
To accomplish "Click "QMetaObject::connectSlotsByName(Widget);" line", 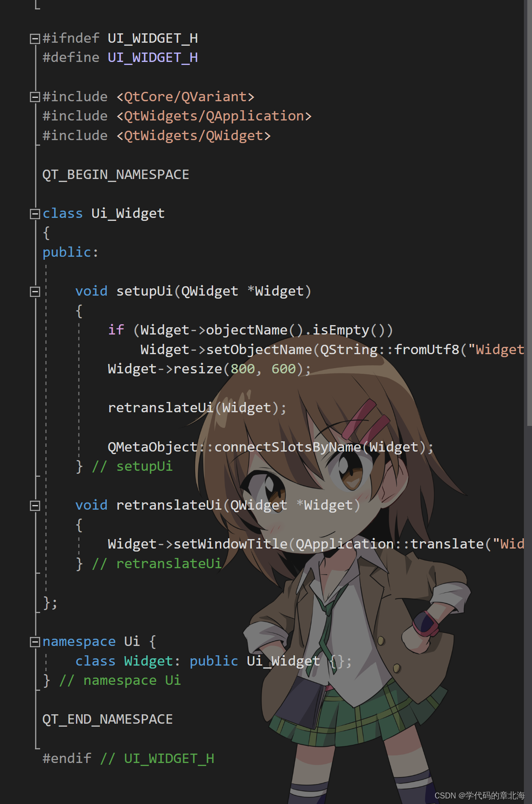I will [x=271, y=447].
